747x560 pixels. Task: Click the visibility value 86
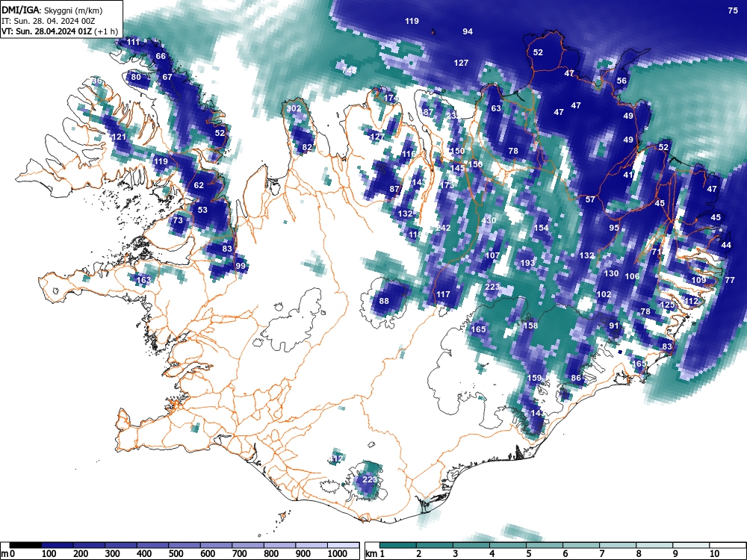[576, 378]
